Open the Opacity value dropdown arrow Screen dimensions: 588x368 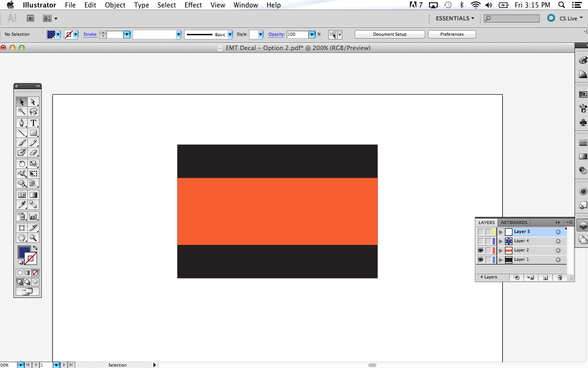point(312,34)
